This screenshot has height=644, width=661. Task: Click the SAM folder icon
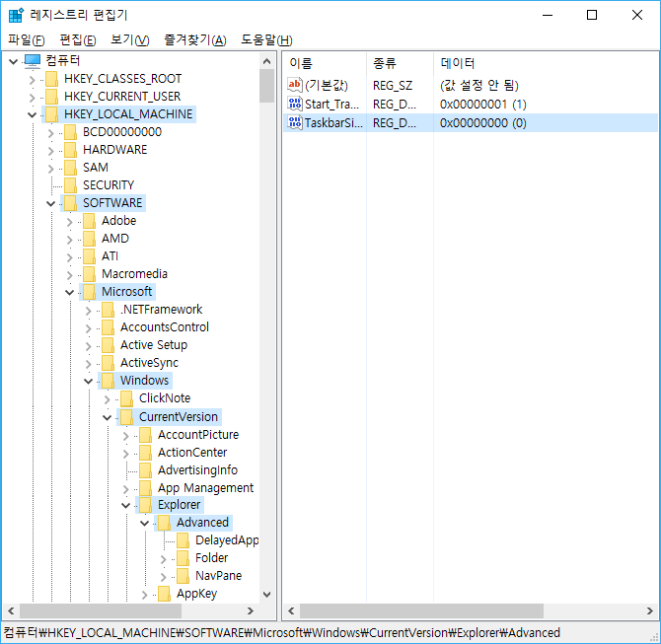click(x=70, y=168)
